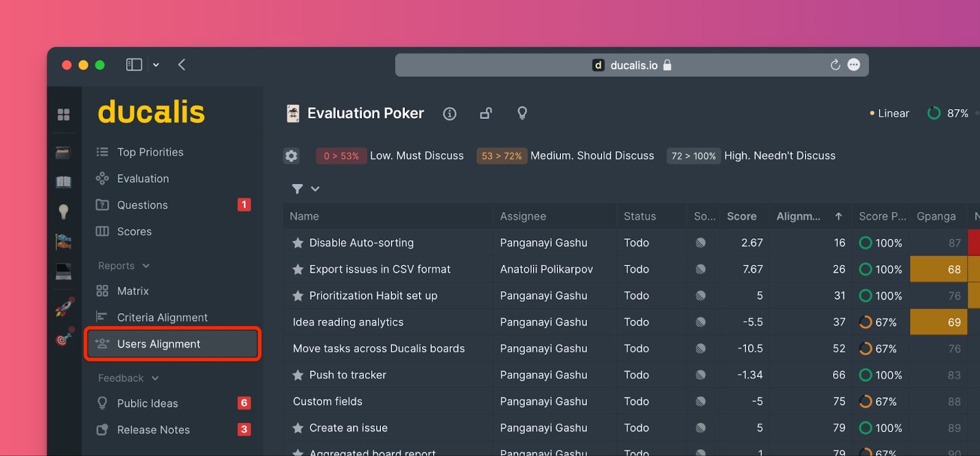Open the laptop board icon in the left rail
980x456 pixels.
coord(64,271)
